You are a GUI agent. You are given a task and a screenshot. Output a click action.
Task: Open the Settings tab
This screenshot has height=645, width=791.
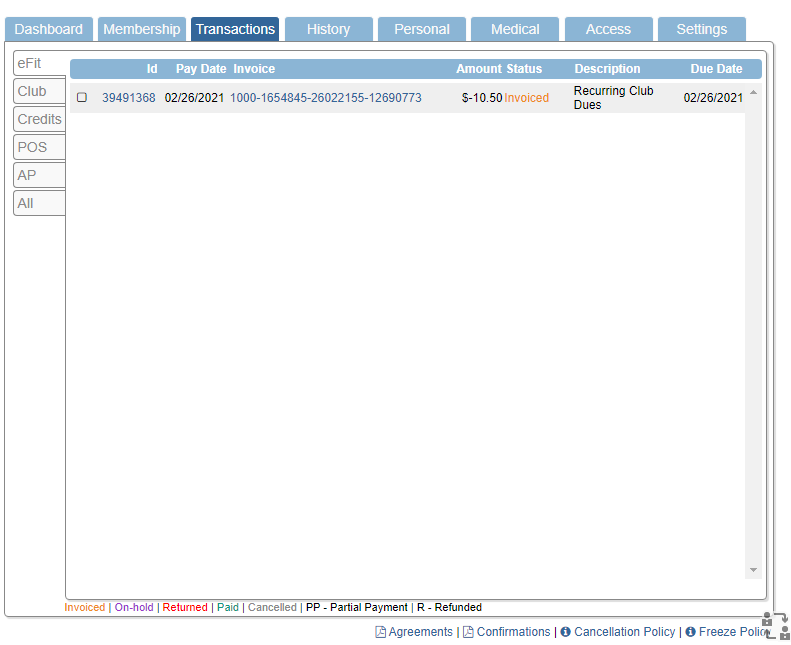tap(702, 29)
